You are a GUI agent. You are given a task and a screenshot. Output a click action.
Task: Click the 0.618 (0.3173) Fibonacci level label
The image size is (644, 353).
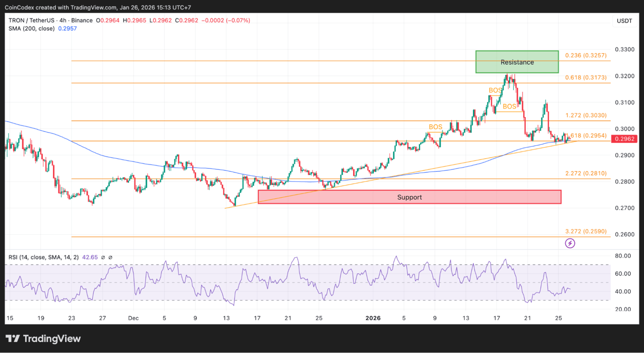point(585,78)
